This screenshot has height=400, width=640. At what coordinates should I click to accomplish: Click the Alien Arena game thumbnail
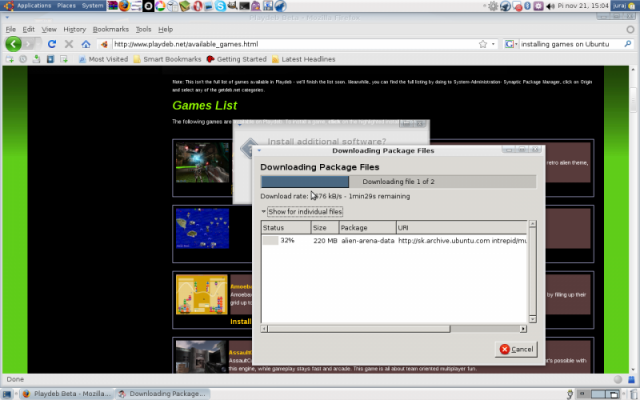202,163
